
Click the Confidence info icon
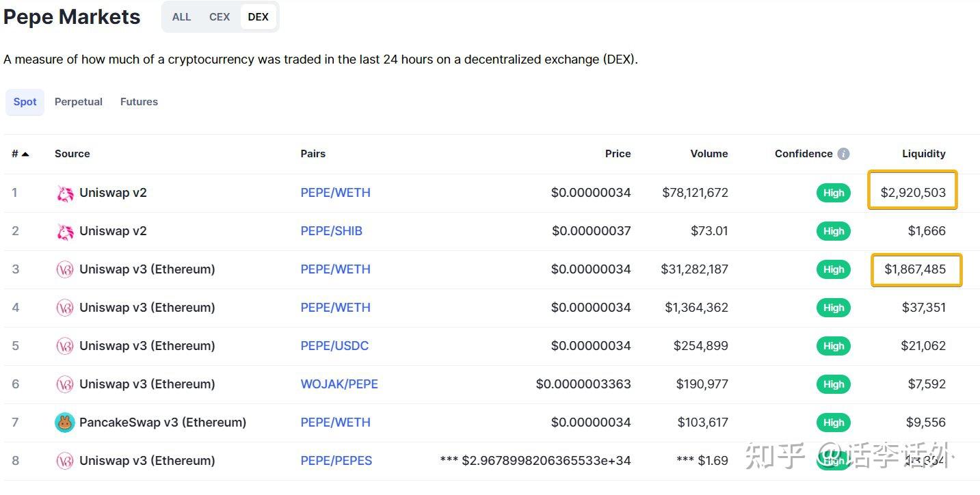point(843,154)
